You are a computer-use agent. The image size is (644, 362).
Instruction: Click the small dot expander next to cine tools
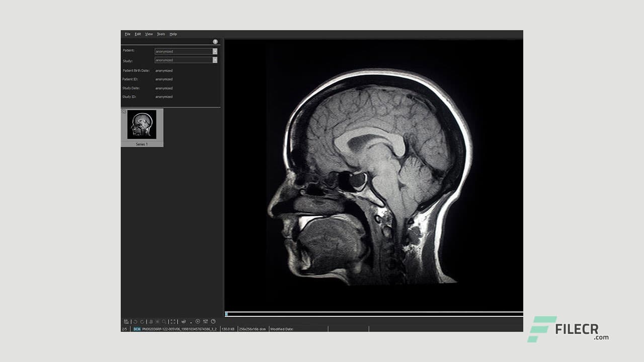tap(191, 322)
